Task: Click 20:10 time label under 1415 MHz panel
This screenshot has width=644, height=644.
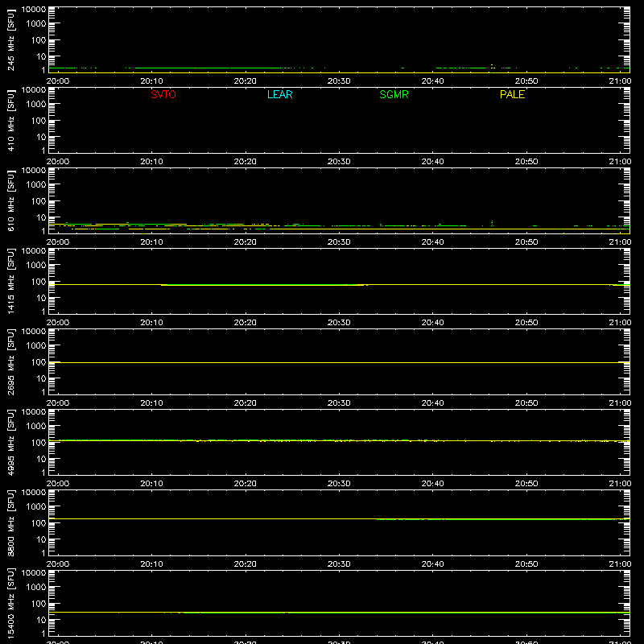Action: [x=151, y=323]
